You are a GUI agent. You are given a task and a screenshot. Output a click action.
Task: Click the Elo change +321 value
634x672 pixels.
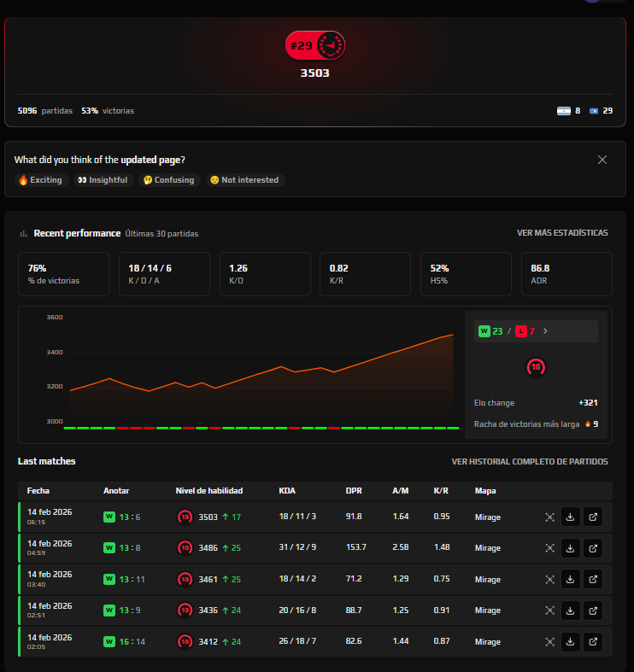point(588,403)
